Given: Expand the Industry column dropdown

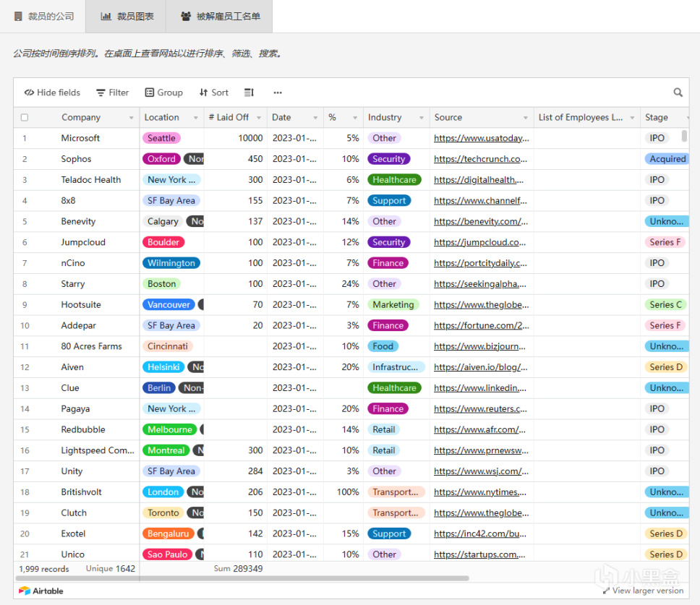Looking at the screenshot, I should (x=422, y=118).
